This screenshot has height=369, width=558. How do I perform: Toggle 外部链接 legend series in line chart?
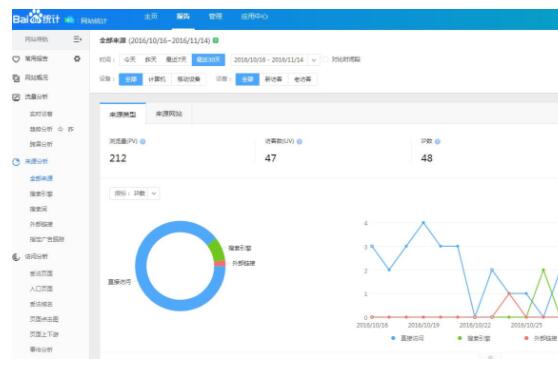(x=540, y=338)
